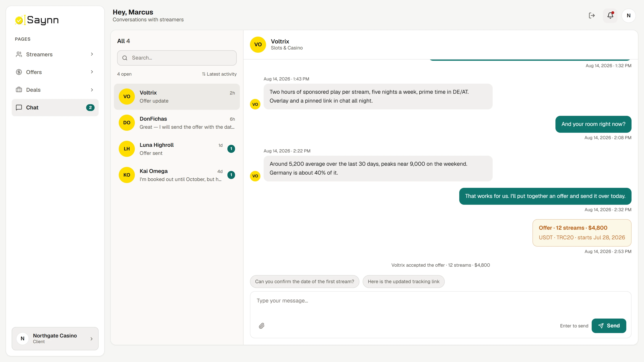
Task: Click 'Enter to send' hint
Action: [574, 326]
